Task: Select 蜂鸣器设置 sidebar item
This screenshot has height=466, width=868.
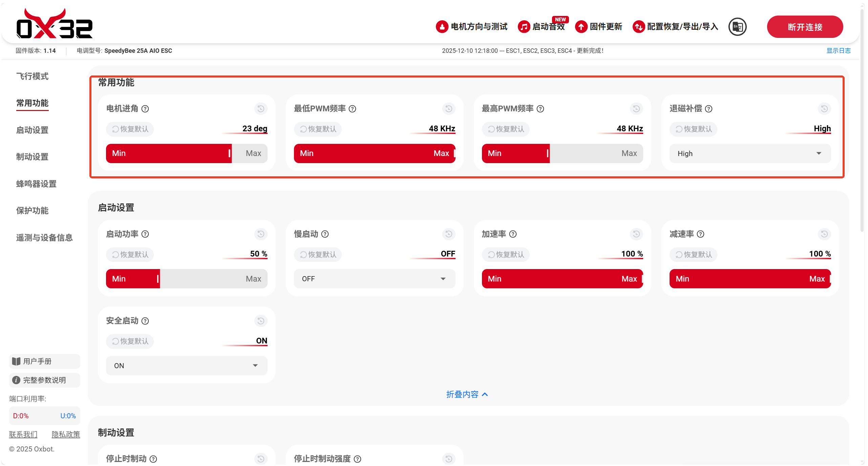Action: click(36, 184)
